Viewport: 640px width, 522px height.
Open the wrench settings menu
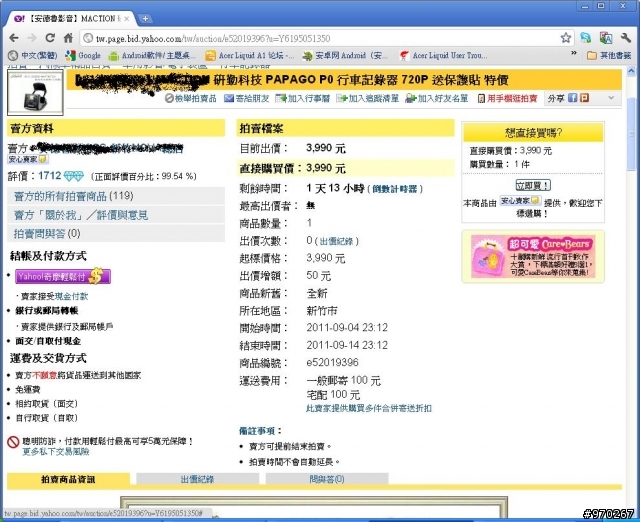click(x=626, y=38)
